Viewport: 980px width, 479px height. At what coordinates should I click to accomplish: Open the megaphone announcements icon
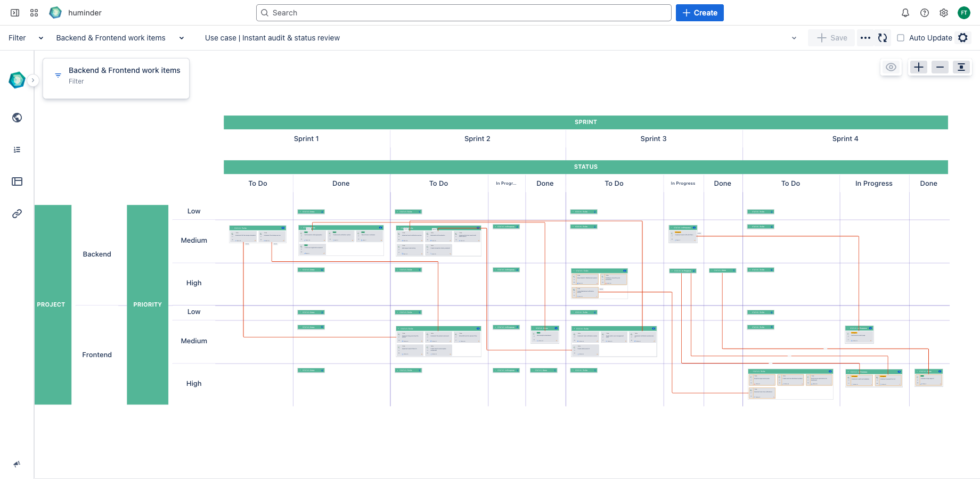click(17, 464)
